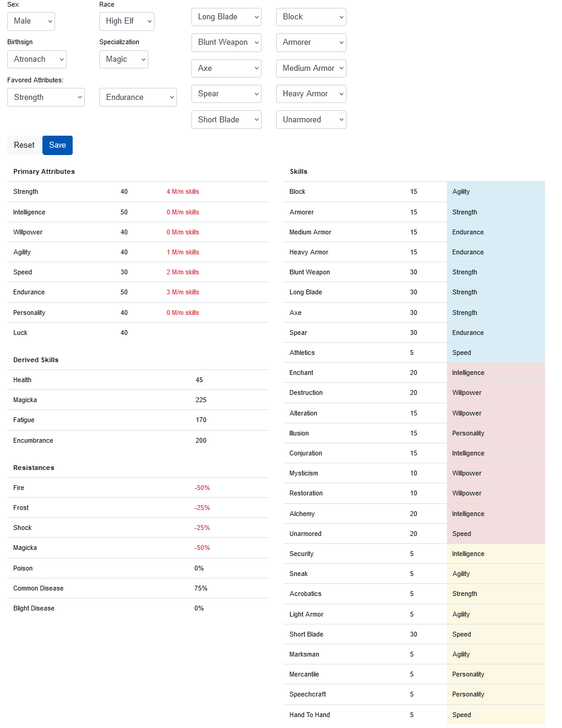This screenshot has height=728, width=562.
Task: Open the Endurance favored attribute dropdown
Action: [x=138, y=97]
